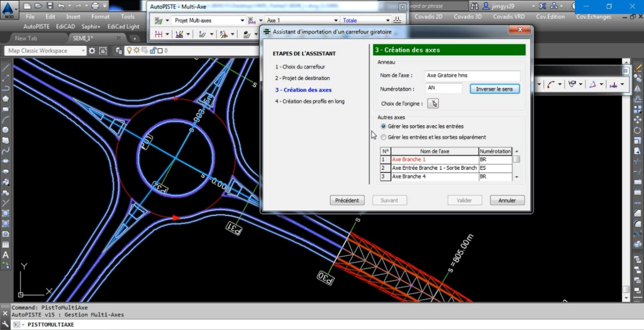Click the AutoCAD application menu logo
Image resolution: width=644 pixels, height=330 pixels.
pos(9,9)
